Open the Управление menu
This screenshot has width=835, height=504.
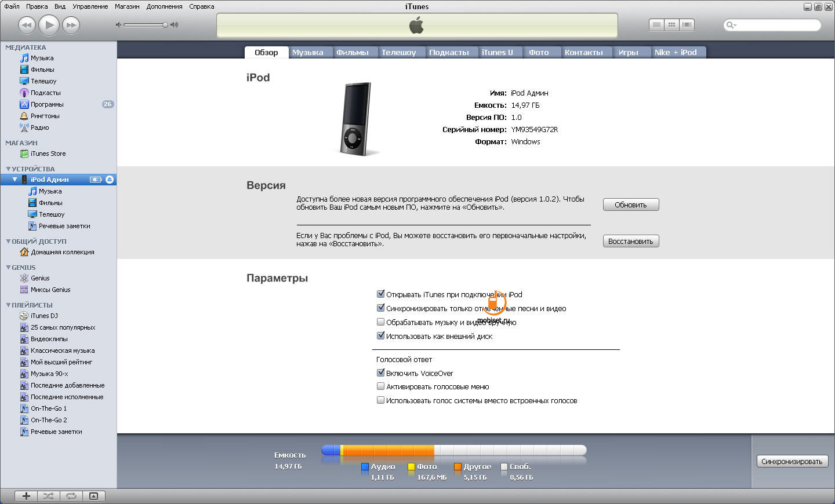pos(90,6)
